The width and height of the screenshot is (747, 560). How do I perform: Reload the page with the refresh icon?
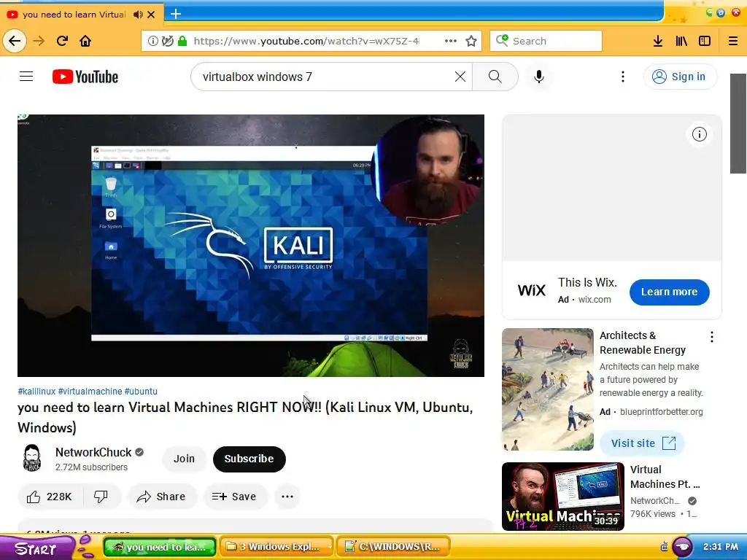click(63, 41)
